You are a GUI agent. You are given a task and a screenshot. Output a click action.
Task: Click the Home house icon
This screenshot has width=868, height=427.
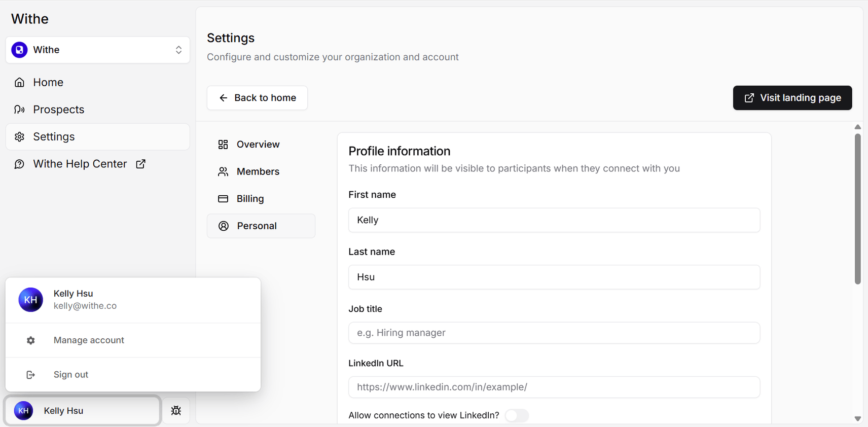point(19,82)
